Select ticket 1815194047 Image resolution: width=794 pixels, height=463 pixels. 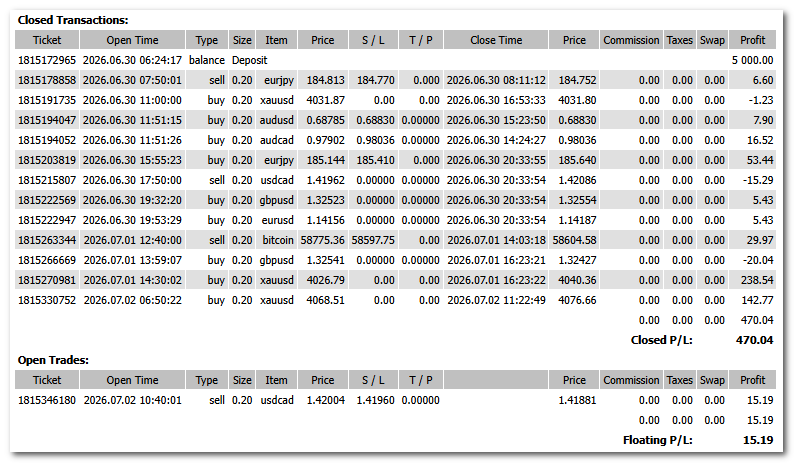[x=47, y=120]
